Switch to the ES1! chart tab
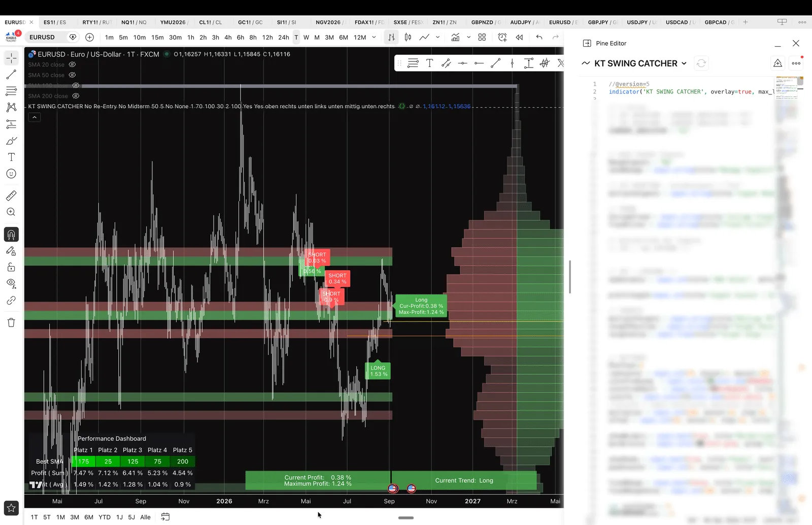Image resolution: width=812 pixels, height=525 pixels. pos(55,22)
